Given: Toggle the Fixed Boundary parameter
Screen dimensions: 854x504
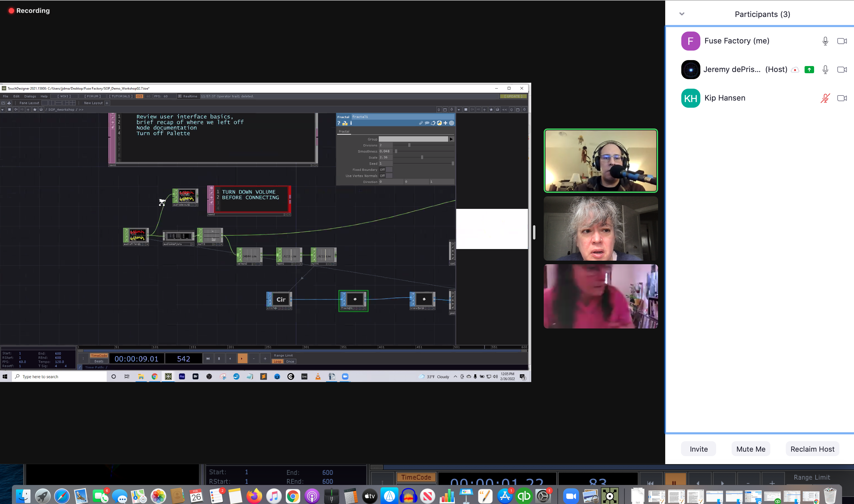Looking at the screenshot, I should (x=386, y=170).
